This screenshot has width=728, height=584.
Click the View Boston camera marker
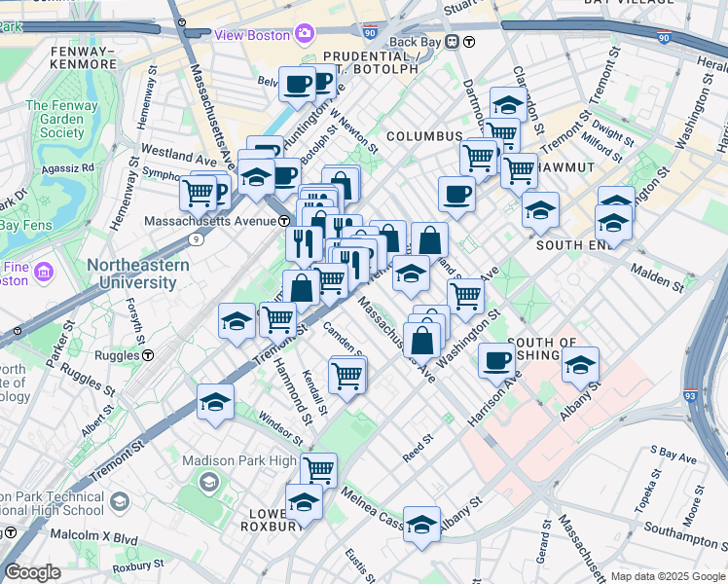[304, 34]
